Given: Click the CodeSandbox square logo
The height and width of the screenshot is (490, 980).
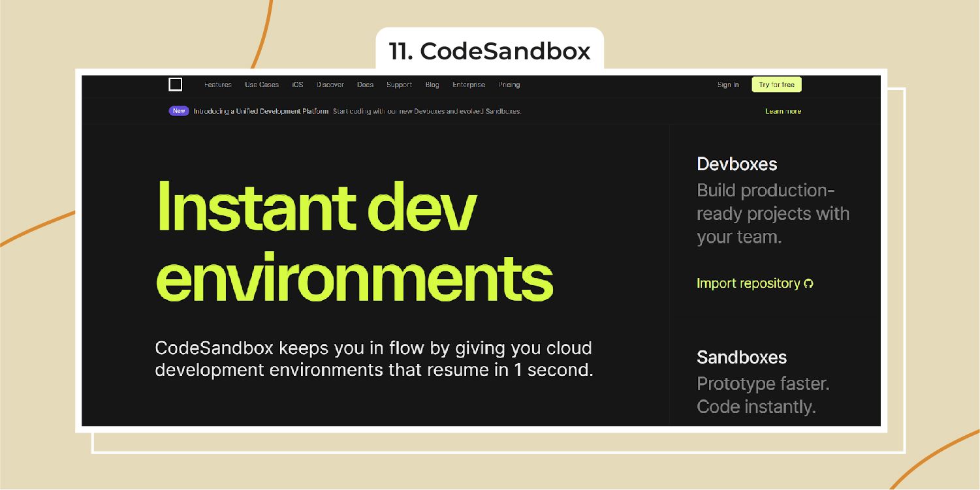Looking at the screenshot, I should [x=175, y=84].
